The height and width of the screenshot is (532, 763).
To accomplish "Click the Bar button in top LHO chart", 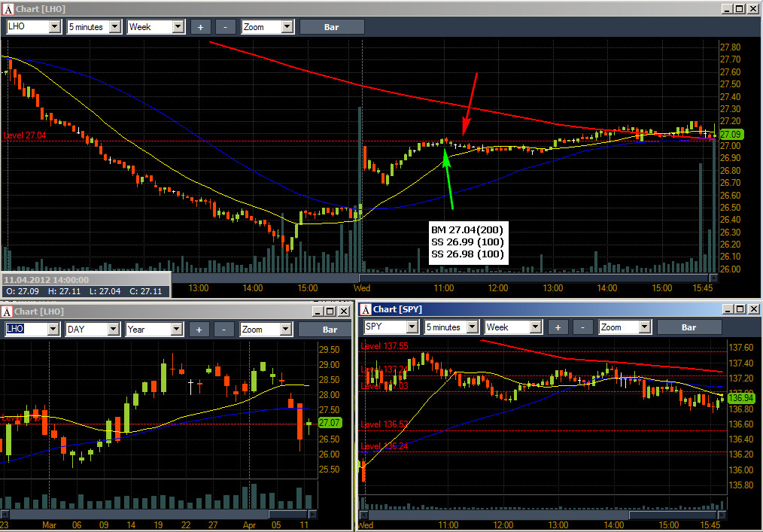I will tap(331, 27).
